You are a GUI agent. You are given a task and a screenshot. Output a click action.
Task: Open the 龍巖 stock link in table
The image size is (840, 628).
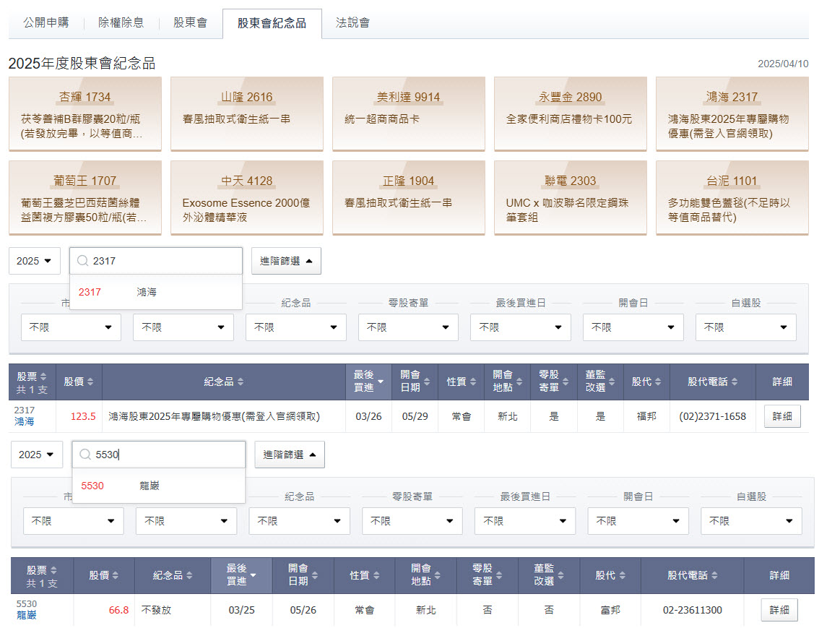point(27,615)
